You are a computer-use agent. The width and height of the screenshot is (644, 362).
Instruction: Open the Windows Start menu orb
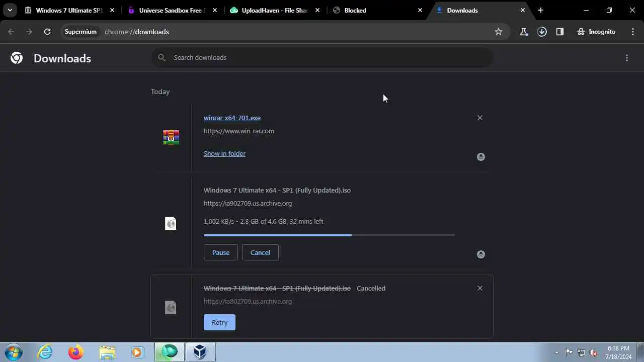(13, 352)
